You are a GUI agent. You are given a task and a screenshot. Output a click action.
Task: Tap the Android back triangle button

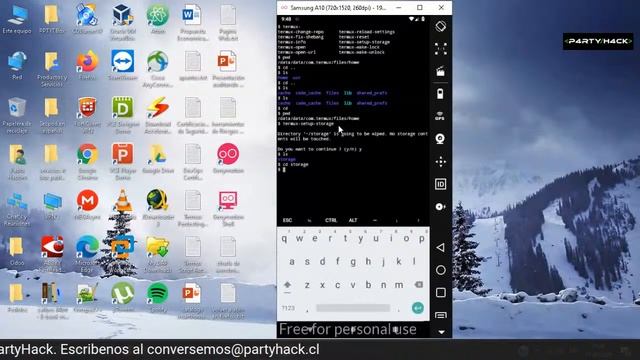tap(440, 247)
